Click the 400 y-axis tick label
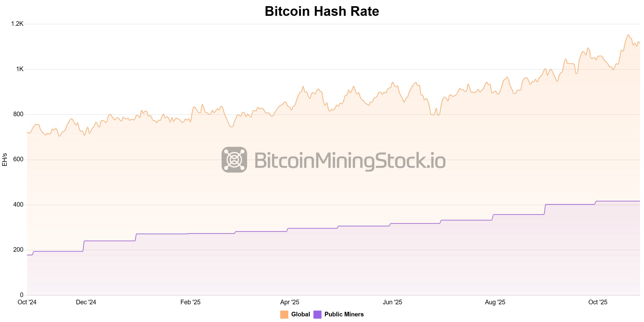Screen dimensions: 644x322 (x=18, y=205)
